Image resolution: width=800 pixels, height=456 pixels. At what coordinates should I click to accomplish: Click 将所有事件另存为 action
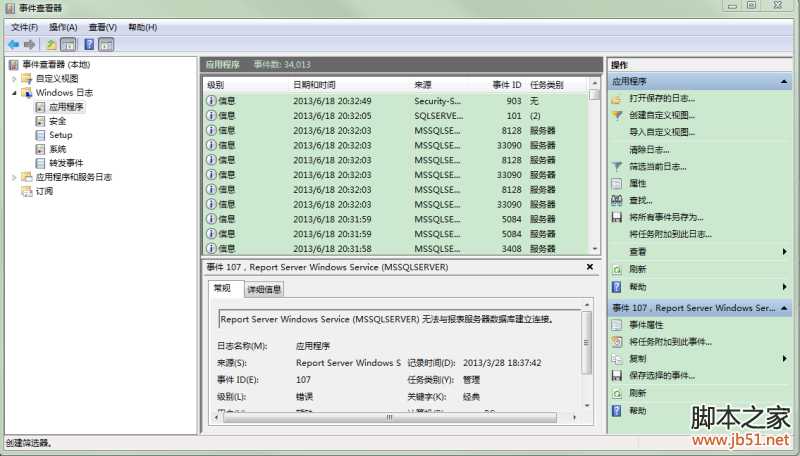[666, 217]
